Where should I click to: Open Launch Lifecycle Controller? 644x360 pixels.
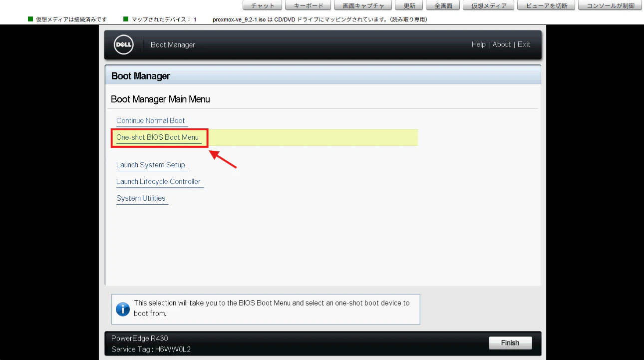(x=158, y=182)
